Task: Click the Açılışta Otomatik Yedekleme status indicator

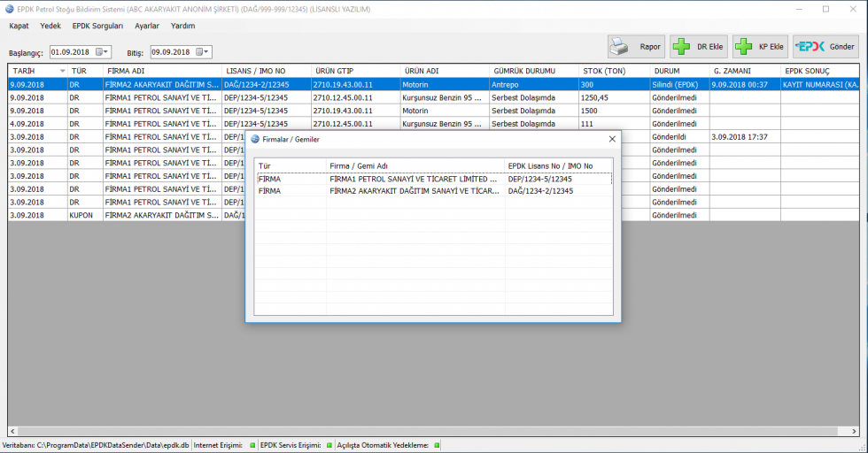Action: 437,445
